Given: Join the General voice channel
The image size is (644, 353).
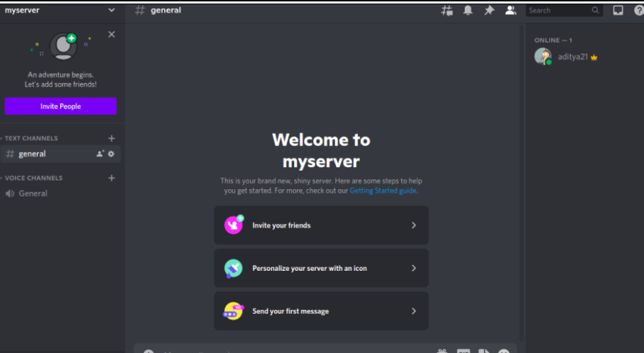Looking at the screenshot, I should click(x=60, y=193).
